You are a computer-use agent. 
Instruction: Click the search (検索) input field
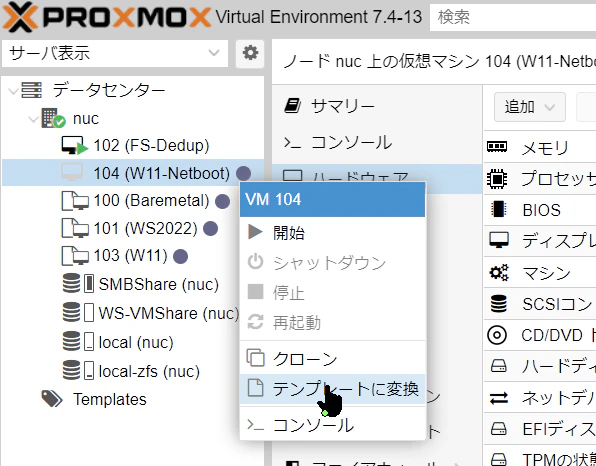[513, 17]
